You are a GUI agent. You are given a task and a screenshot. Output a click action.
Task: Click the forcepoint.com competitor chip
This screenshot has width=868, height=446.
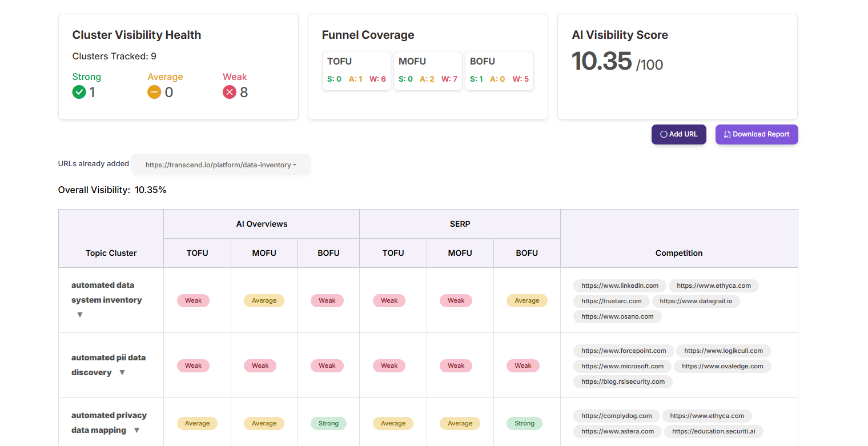tap(624, 351)
